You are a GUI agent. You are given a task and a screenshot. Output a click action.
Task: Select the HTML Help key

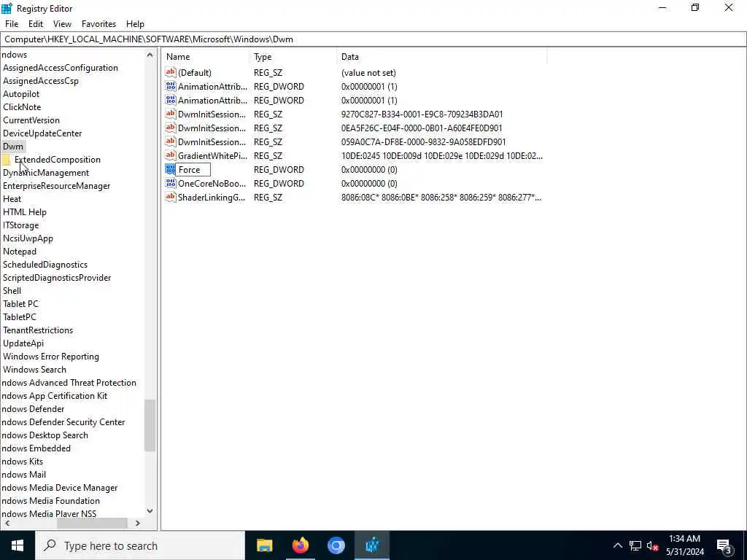(25, 212)
